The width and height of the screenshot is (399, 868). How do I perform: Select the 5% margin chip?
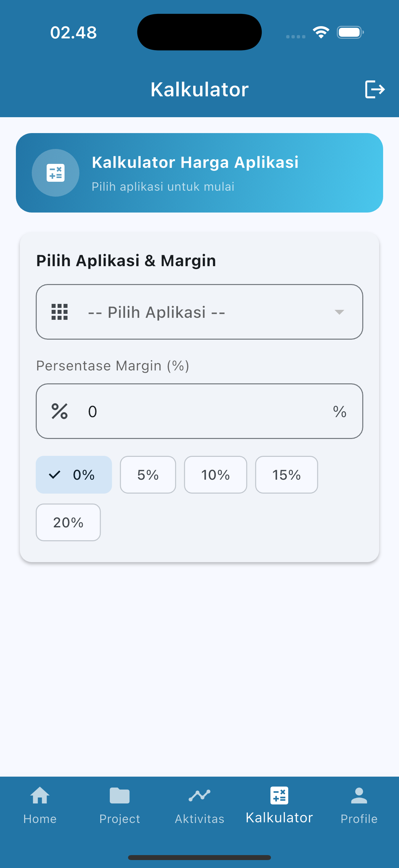pyautogui.click(x=148, y=475)
